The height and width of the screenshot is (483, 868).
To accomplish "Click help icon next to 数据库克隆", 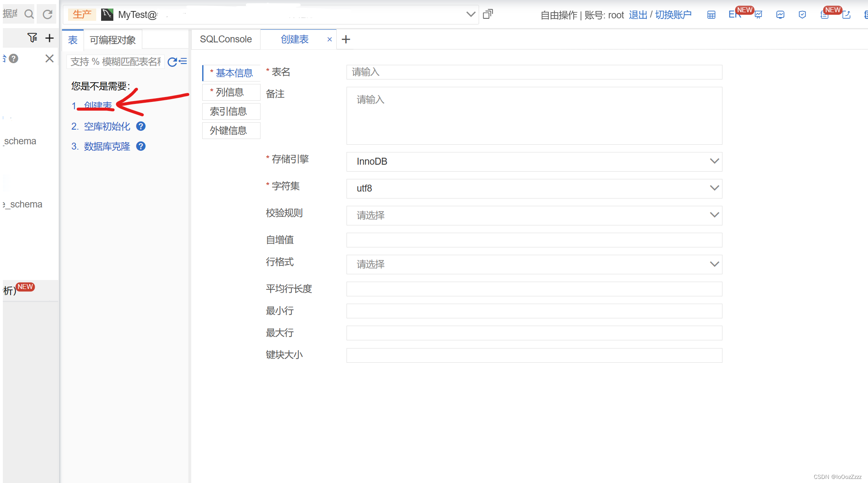I will [x=141, y=146].
